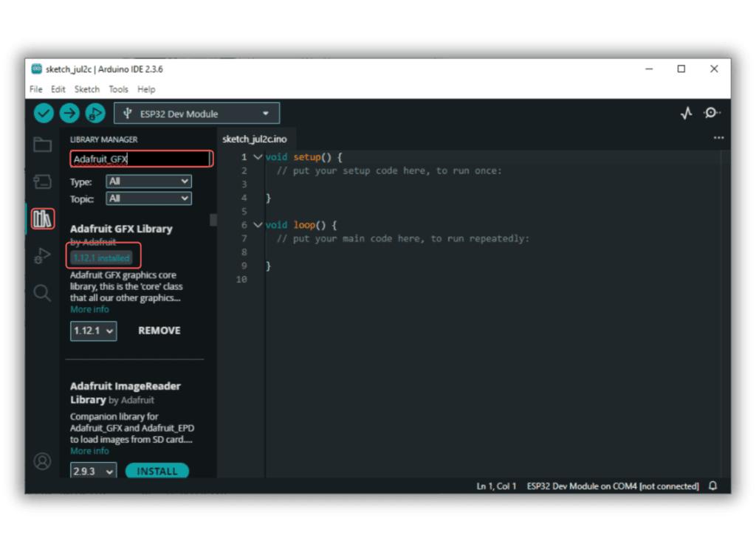This screenshot has height=552, width=756.
Task: Click line number 10 in the gutter
Action: (x=241, y=279)
